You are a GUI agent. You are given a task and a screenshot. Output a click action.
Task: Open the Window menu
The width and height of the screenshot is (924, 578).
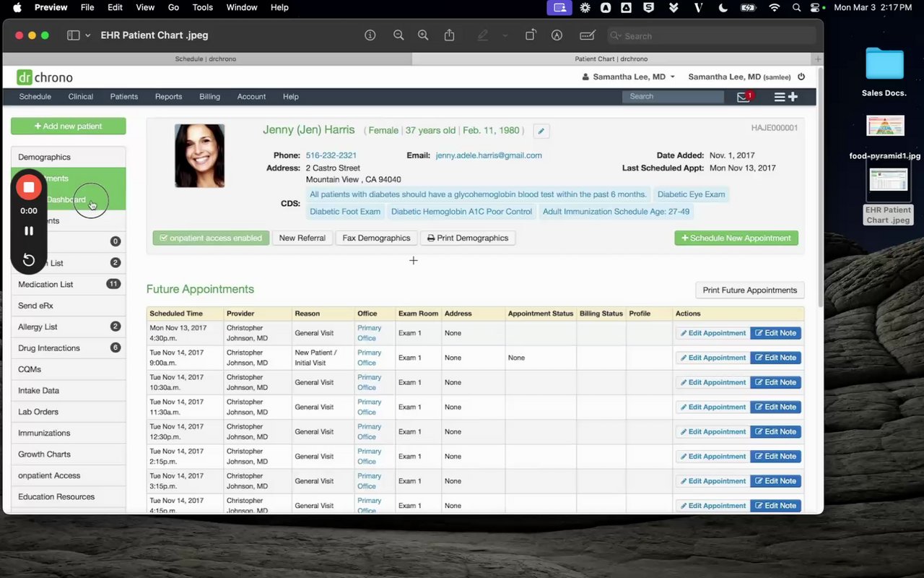pyautogui.click(x=242, y=7)
